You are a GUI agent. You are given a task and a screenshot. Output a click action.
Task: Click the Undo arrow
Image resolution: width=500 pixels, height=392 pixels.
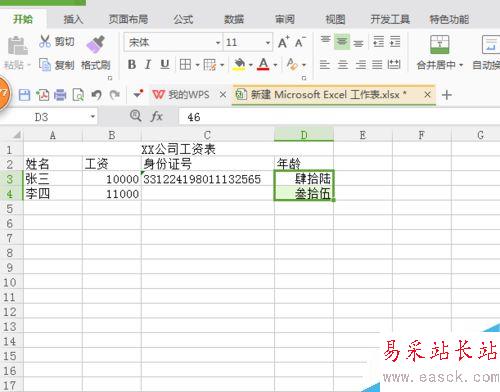(x=97, y=95)
